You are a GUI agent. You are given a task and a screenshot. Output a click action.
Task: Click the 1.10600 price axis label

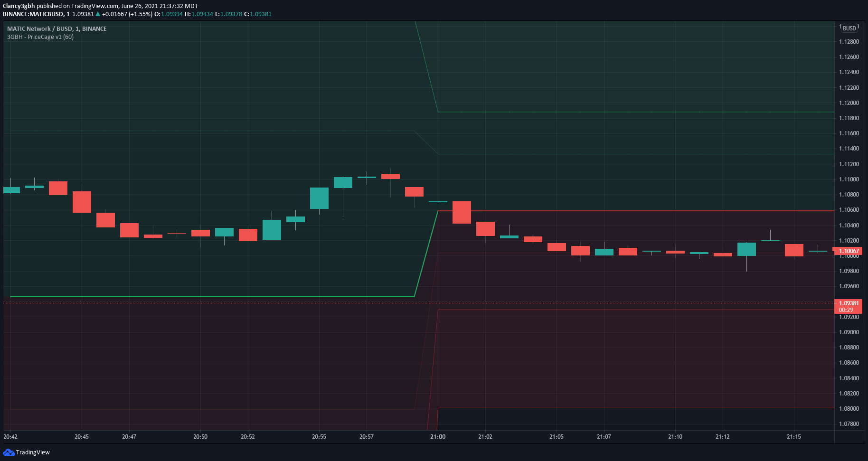point(849,210)
